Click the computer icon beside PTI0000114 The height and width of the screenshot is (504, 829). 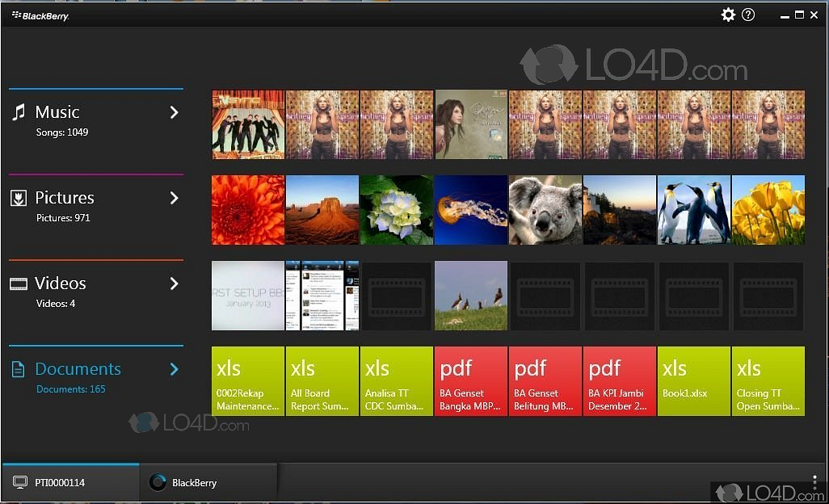[x=20, y=482]
